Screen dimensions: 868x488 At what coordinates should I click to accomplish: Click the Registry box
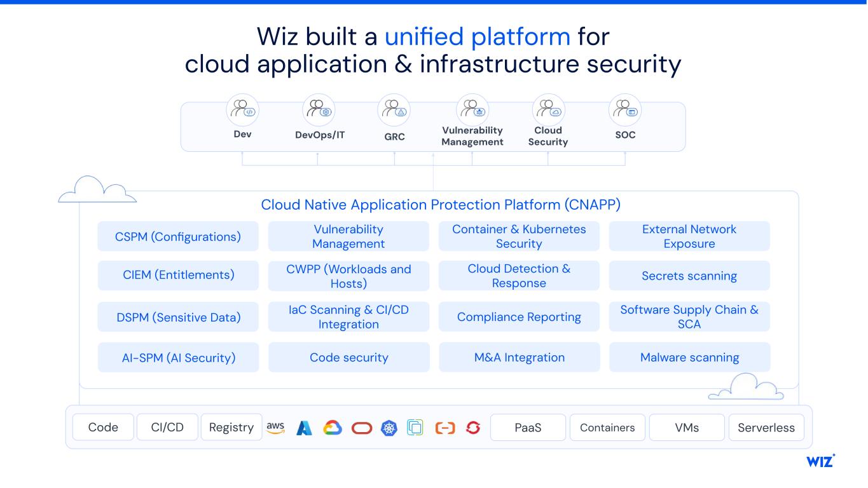[231, 428]
